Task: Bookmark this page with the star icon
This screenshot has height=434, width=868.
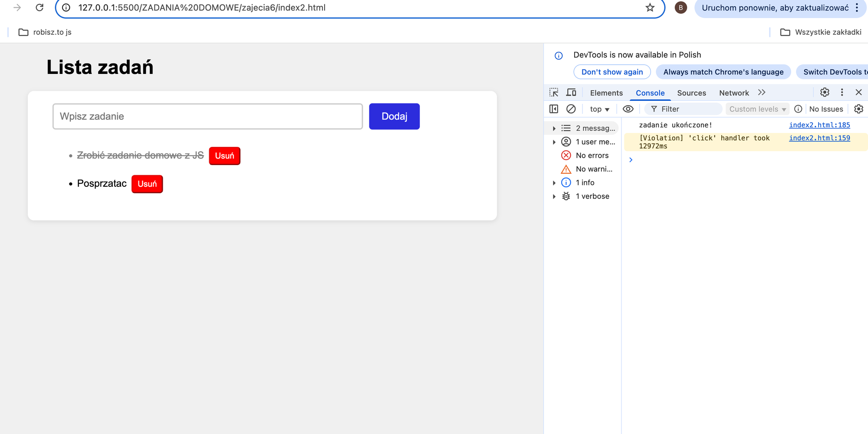Action: (650, 8)
